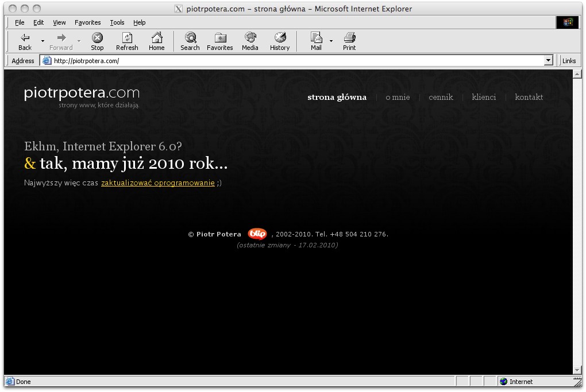
Task: Click the Internet zone globe icon
Action: (503, 381)
